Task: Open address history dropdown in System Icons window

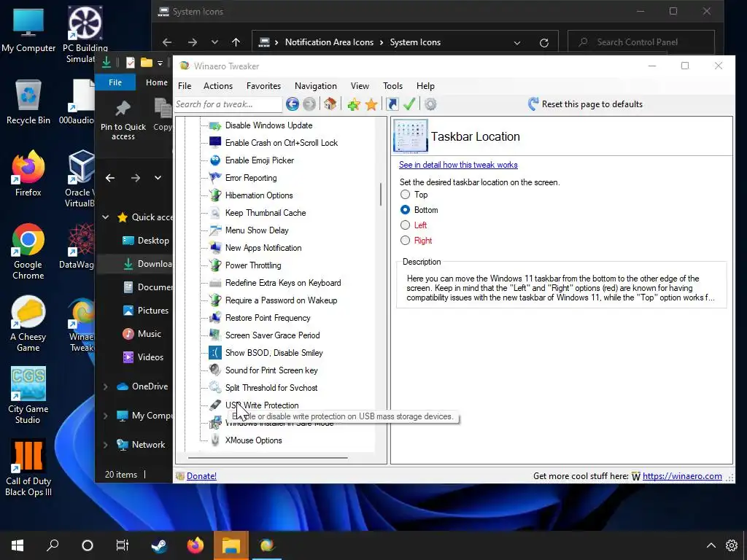Action: 517,42
